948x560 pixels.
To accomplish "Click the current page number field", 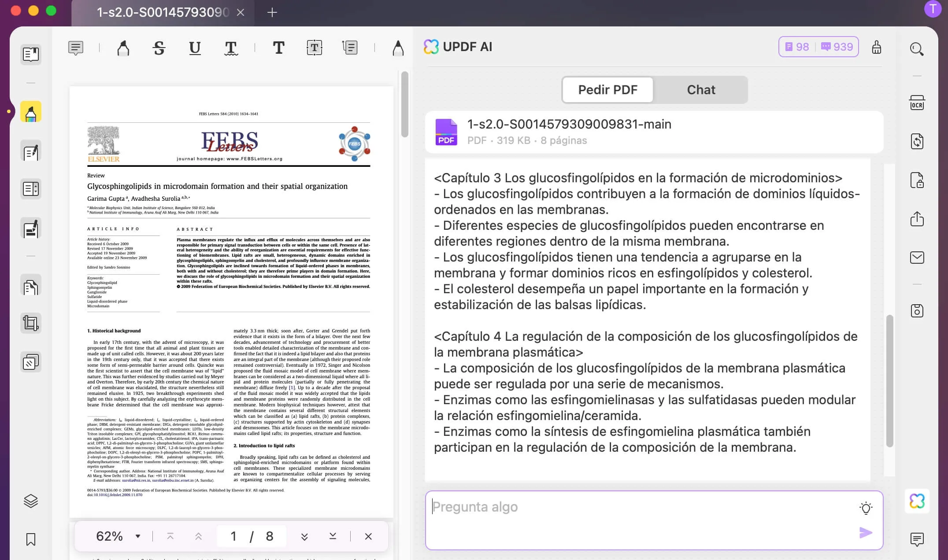I will pos(233,536).
